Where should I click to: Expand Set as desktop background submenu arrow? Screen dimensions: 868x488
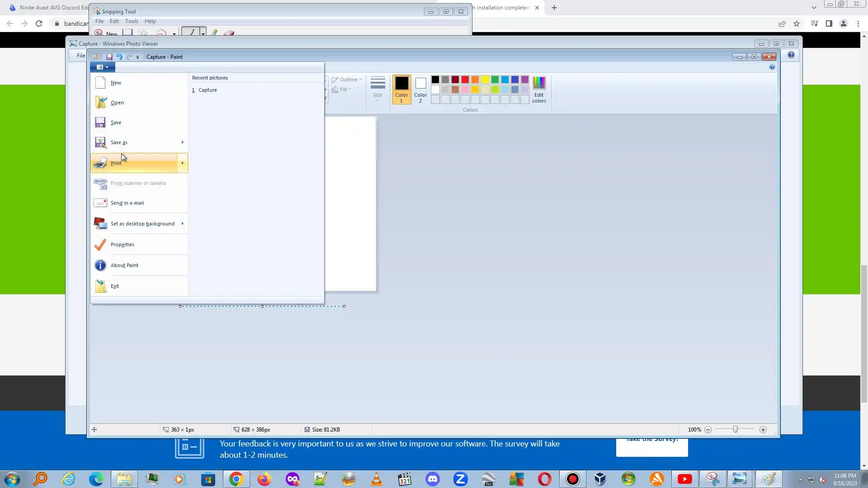point(182,224)
